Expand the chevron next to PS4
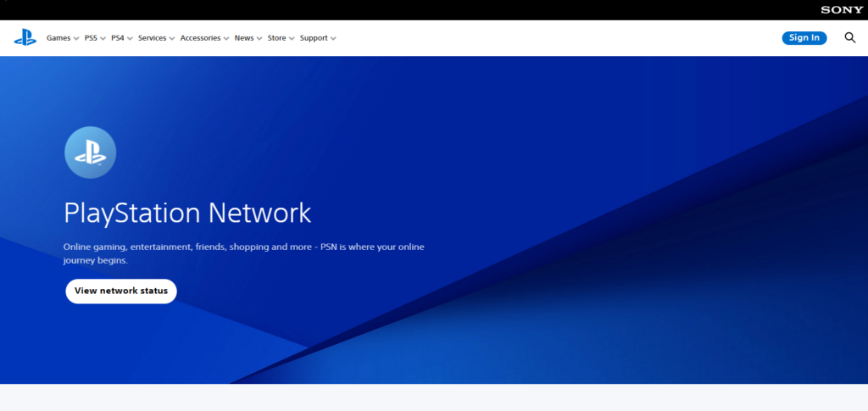This screenshot has width=868, height=411. [130, 39]
